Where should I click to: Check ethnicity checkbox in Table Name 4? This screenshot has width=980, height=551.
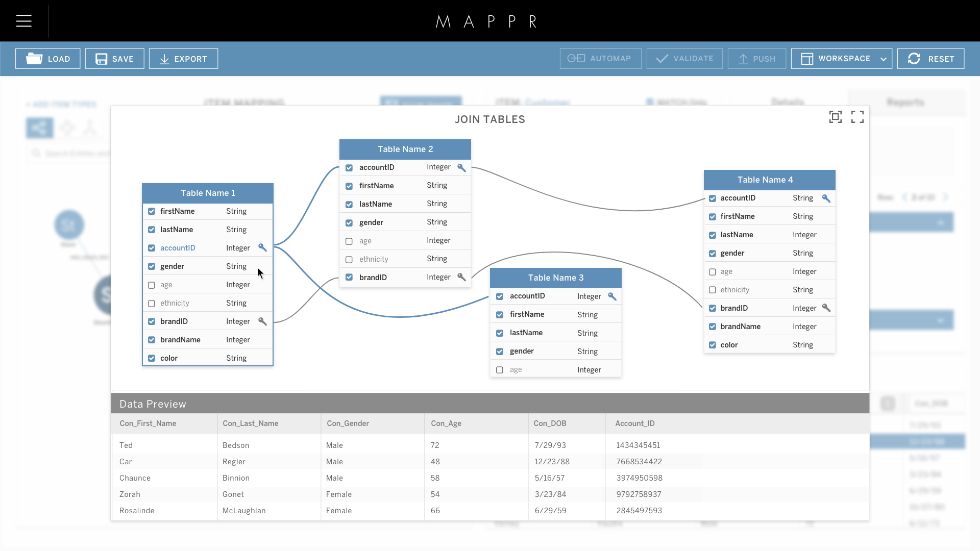713,290
